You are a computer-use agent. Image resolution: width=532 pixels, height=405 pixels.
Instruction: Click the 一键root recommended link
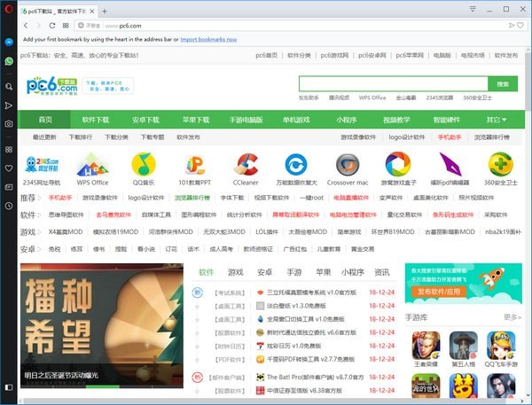pyautogui.click(x=311, y=198)
